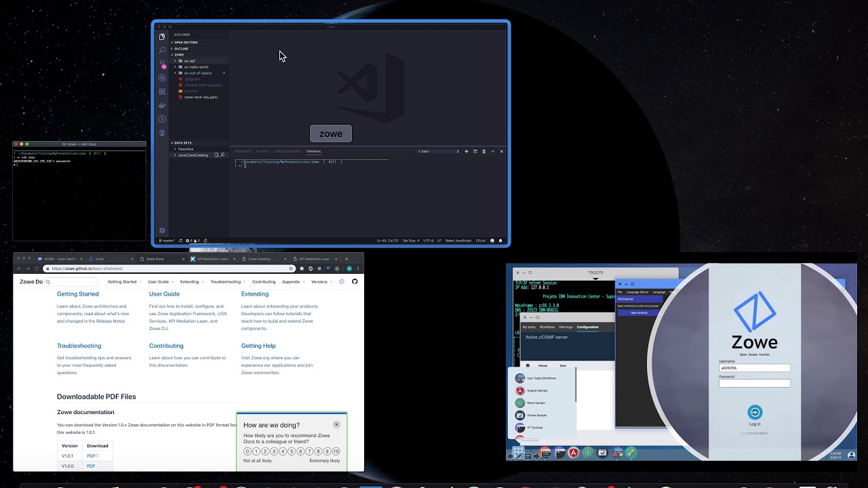868x488 pixels.
Task: Dismiss the How are we doing survey
Action: (336, 424)
